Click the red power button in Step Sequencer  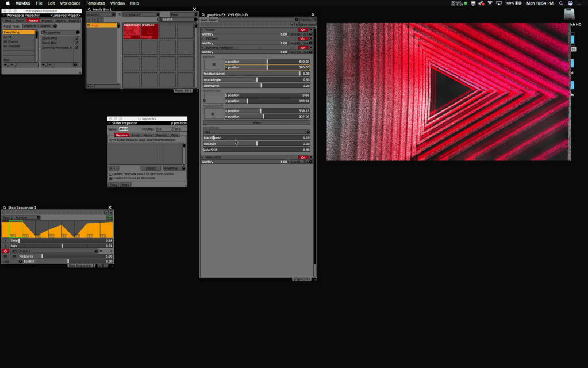point(6,251)
